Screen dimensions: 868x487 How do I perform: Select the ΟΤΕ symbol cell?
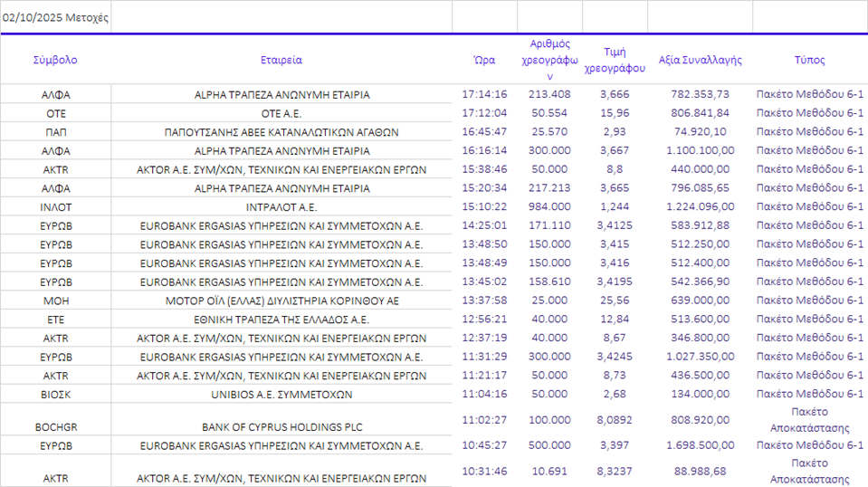pos(56,113)
